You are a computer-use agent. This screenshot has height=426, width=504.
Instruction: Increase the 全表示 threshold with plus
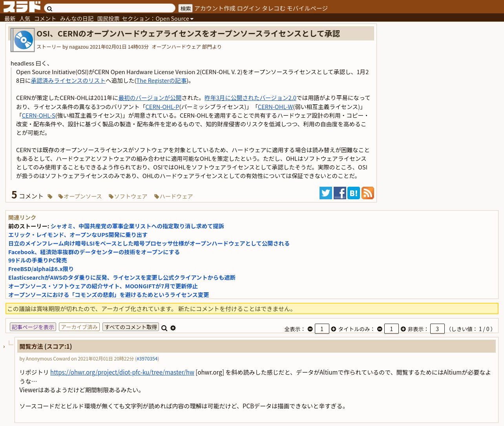[334, 329]
